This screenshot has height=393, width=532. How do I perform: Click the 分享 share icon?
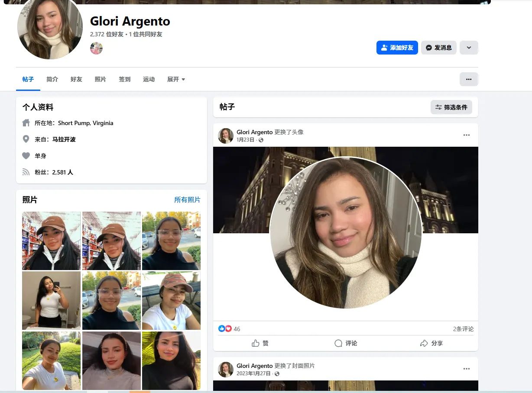coord(423,343)
